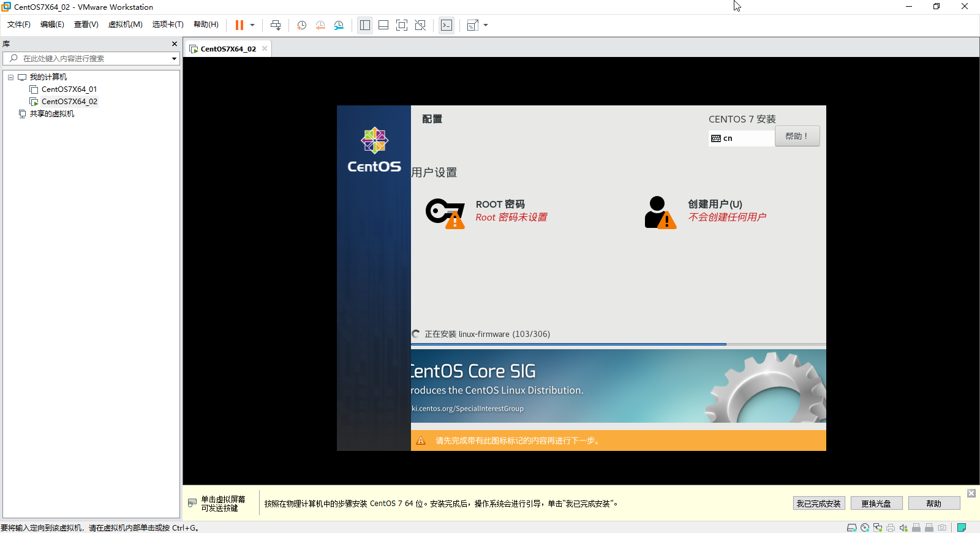The width and height of the screenshot is (980, 533).
Task: Click the 更换光盘 button
Action: (876, 504)
